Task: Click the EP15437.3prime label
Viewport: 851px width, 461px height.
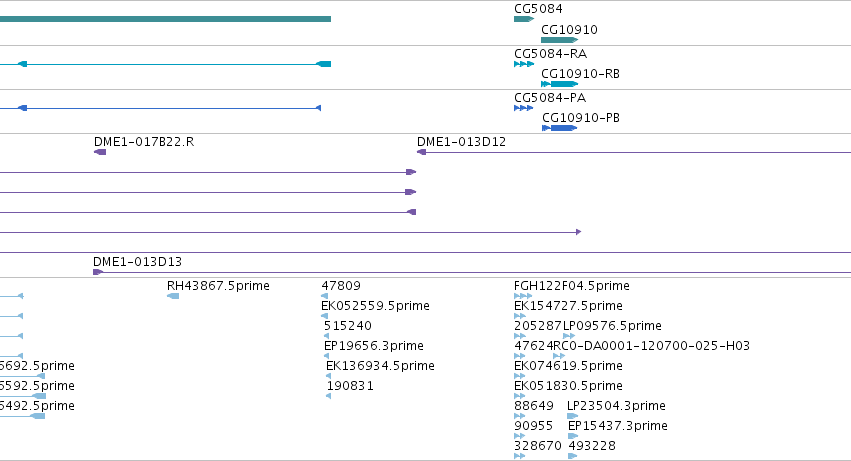Action: pyautogui.click(x=618, y=426)
